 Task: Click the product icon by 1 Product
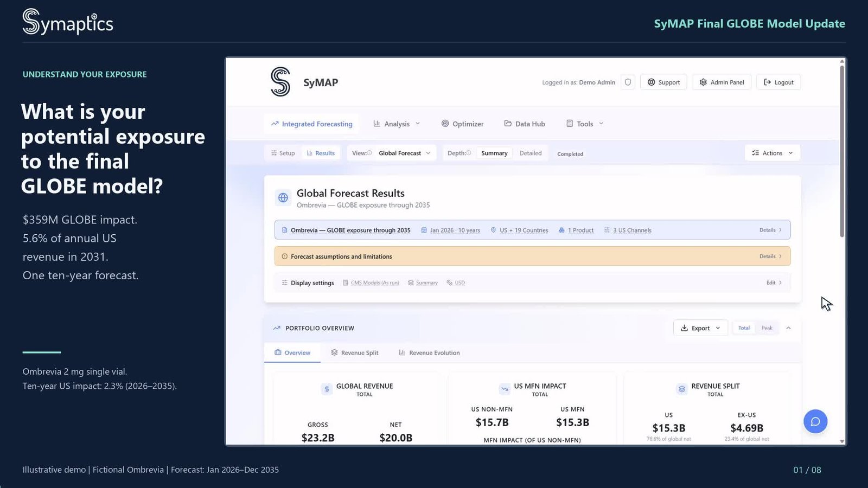pyautogui.click(x=561, y=230)
